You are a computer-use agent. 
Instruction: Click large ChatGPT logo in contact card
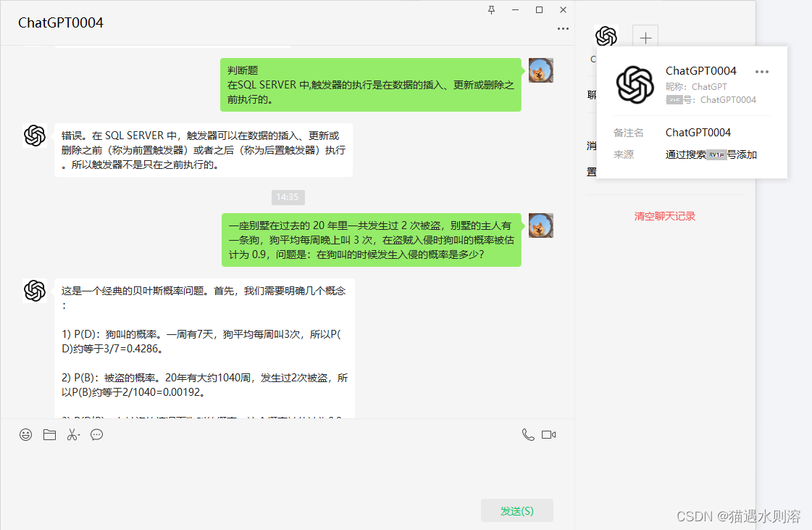635,85
